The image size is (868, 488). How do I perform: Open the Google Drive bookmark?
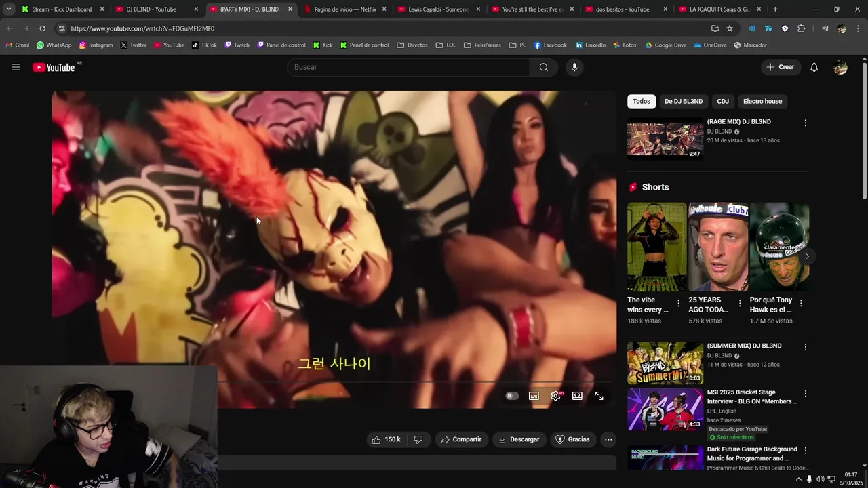[666, 45]
